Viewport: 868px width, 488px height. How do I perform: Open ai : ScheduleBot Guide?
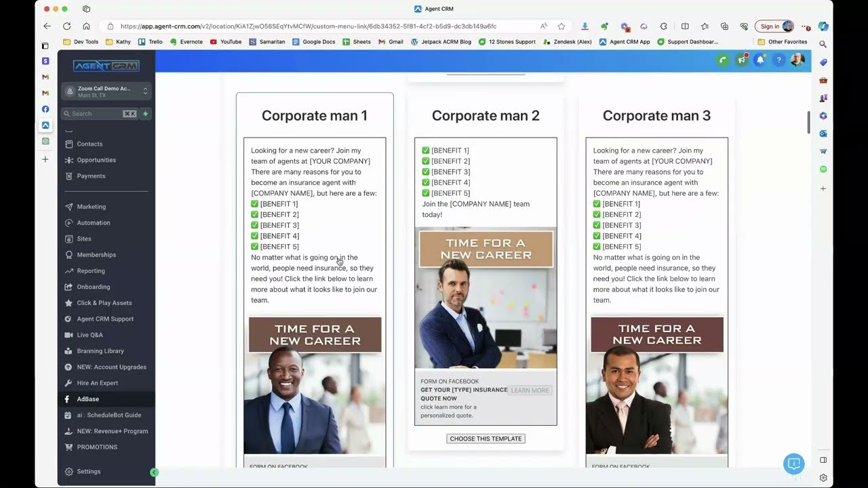[x=108, y=415]
